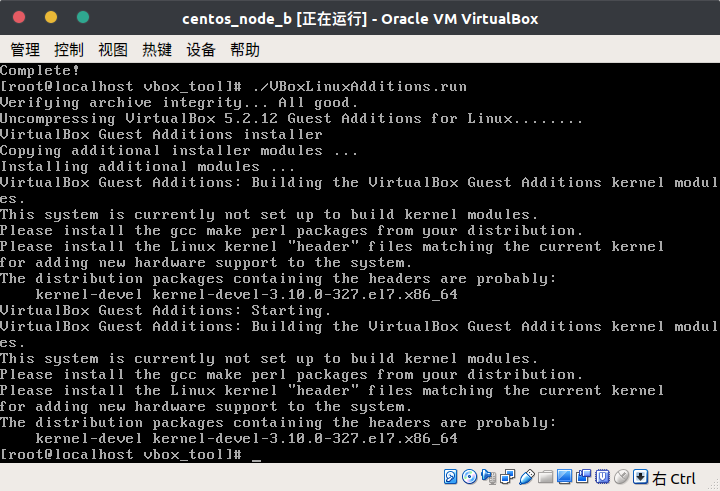This screenshot has width=720, height=491.
Task: Click the 右 Ctrl host key label
Action: (674, 479)
